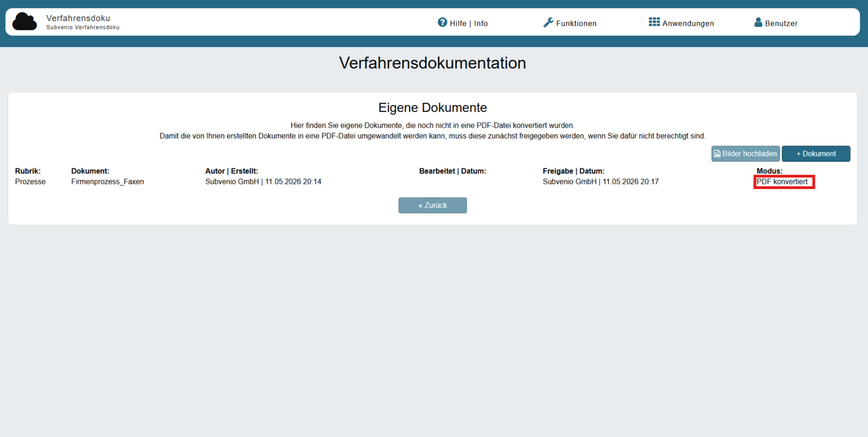Open the Hilfe | Info menu
Viewport: 868px width, 437px height.
coord(463,23)
